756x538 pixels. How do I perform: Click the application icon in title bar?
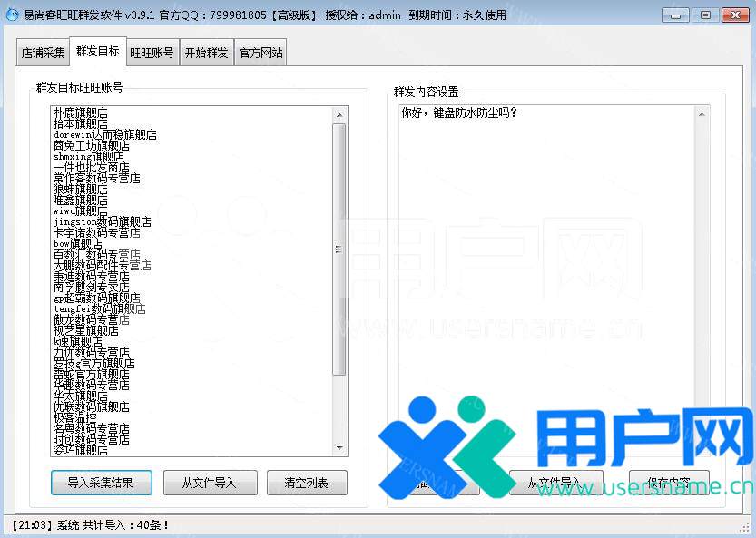[x=12, y=15]
